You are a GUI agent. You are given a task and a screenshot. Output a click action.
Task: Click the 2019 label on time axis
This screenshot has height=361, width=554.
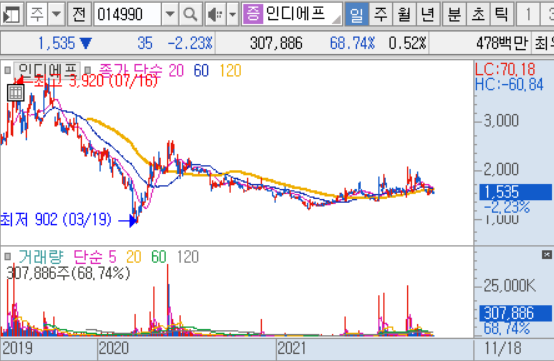coord(17,348)
